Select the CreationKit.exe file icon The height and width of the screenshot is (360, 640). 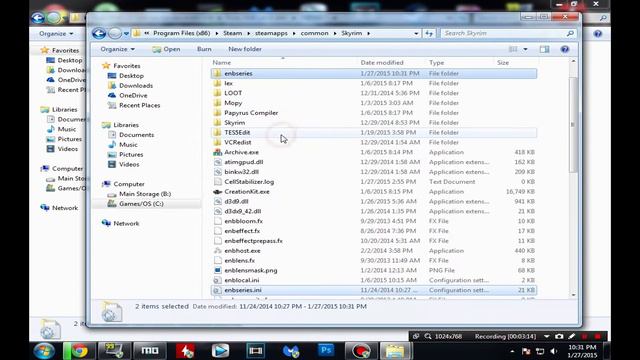(x=218, y=191)
